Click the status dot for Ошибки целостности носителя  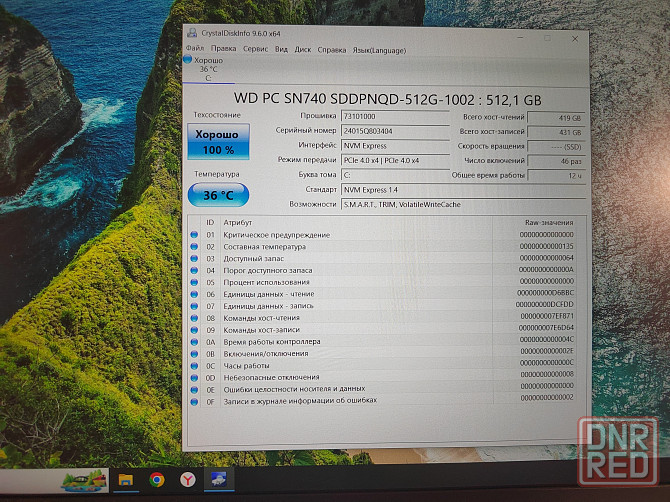point(194,390)
